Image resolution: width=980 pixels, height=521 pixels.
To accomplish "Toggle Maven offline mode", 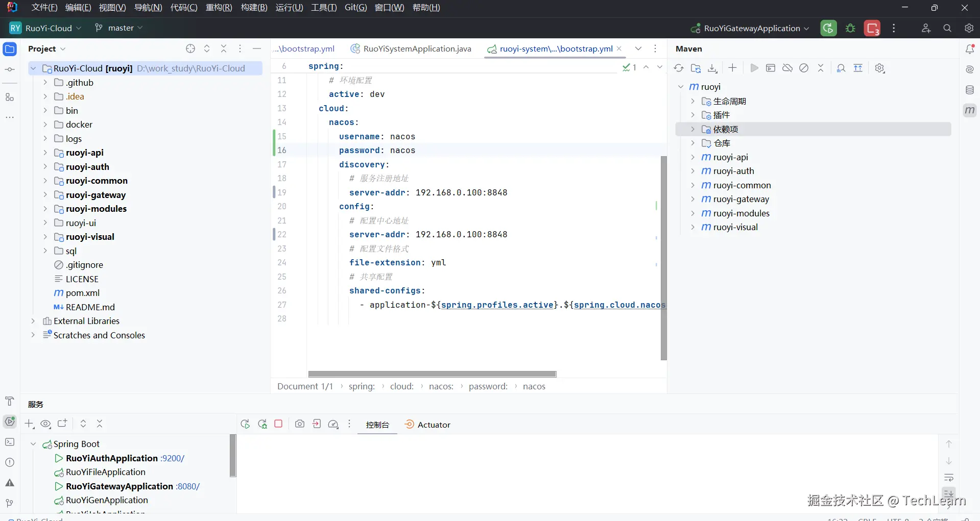I will [x=787, y=68].
